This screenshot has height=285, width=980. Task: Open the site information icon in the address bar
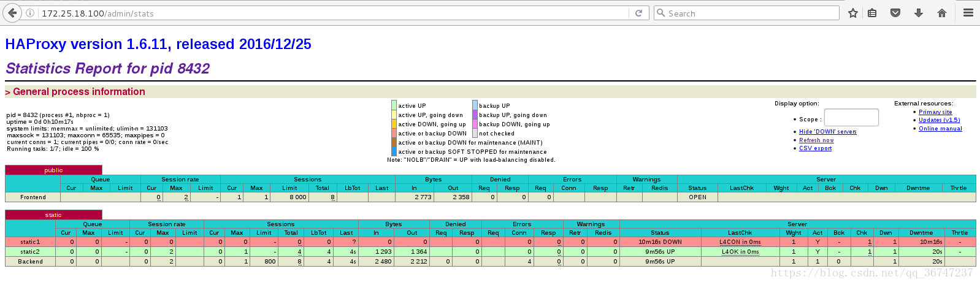pos(30,13)
